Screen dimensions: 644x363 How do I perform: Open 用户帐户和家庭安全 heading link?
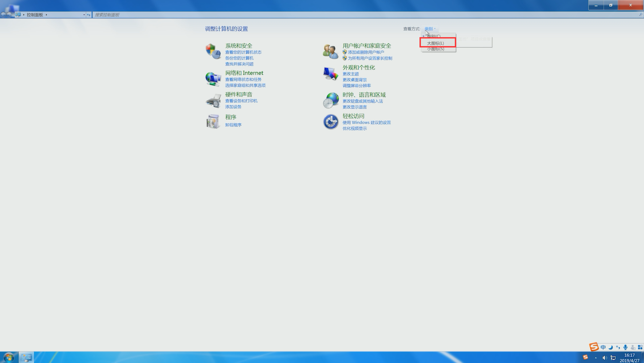coord(367,46)
